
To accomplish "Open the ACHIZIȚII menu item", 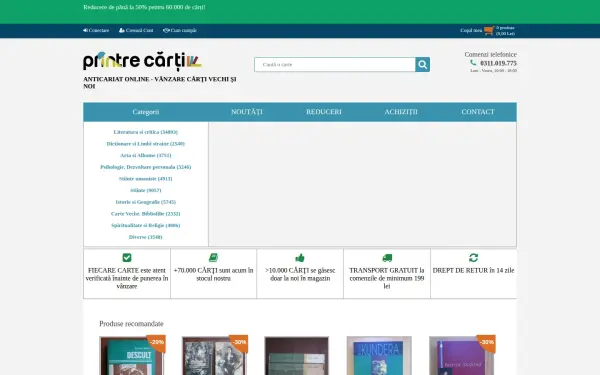I will point(401,112).
